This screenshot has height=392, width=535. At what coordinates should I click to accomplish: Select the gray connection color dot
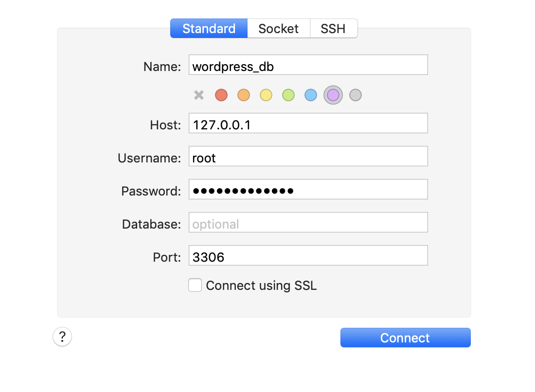click(356, 95)
